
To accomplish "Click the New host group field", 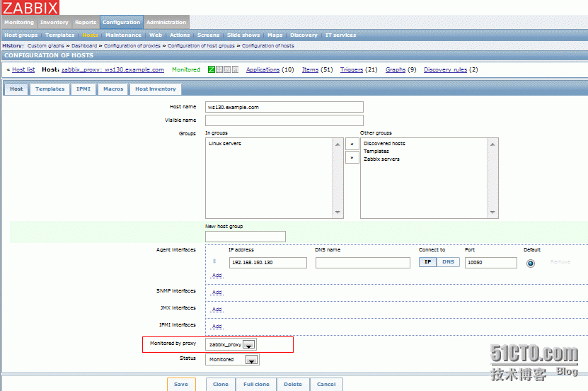I will (246, 237).
